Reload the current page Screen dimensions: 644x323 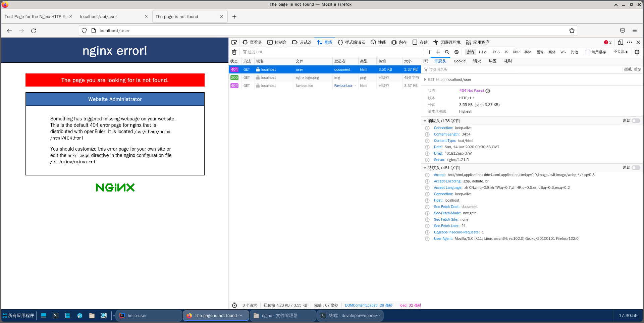34,31
